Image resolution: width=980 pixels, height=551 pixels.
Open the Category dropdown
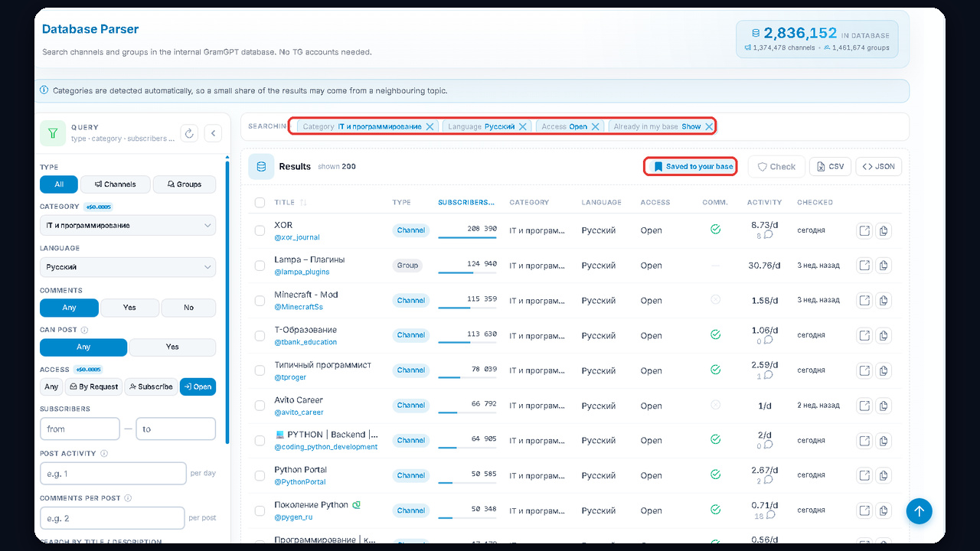click(x=128, y=226)
